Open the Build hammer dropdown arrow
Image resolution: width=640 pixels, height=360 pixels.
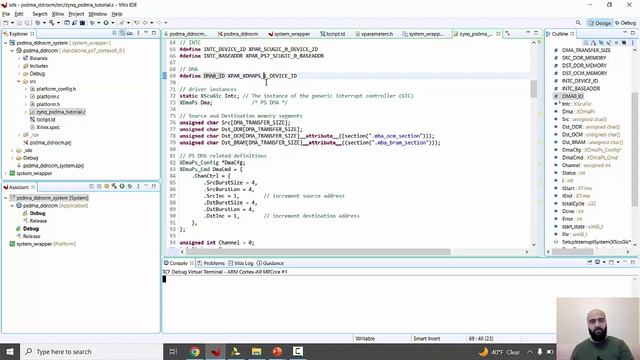pos(58,23)
